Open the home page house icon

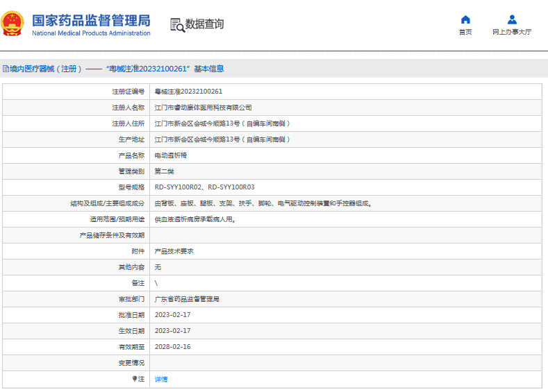(x=465, y=19)
